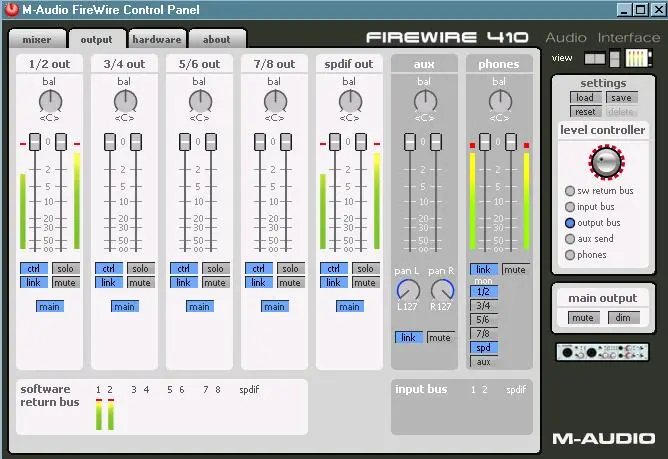668x459 pixels.
Task: Select 5/6 as phones monitor source
Action: coord(484,320)
